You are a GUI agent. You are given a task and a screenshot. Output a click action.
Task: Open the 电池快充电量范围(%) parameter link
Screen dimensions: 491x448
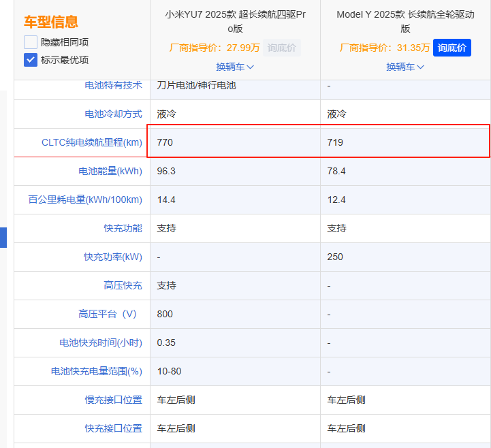click(x=97, y=371)
